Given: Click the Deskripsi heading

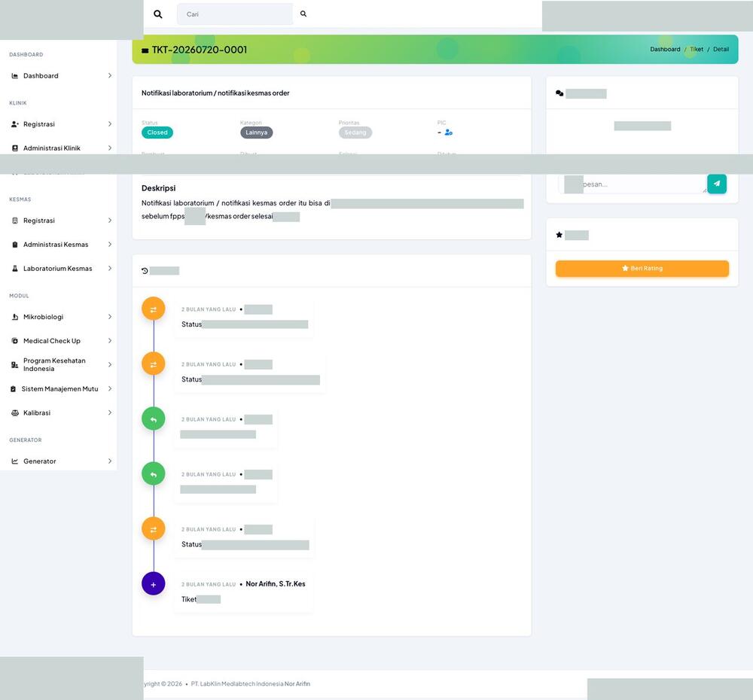Looking at the screenshot, I should [158, 188].
